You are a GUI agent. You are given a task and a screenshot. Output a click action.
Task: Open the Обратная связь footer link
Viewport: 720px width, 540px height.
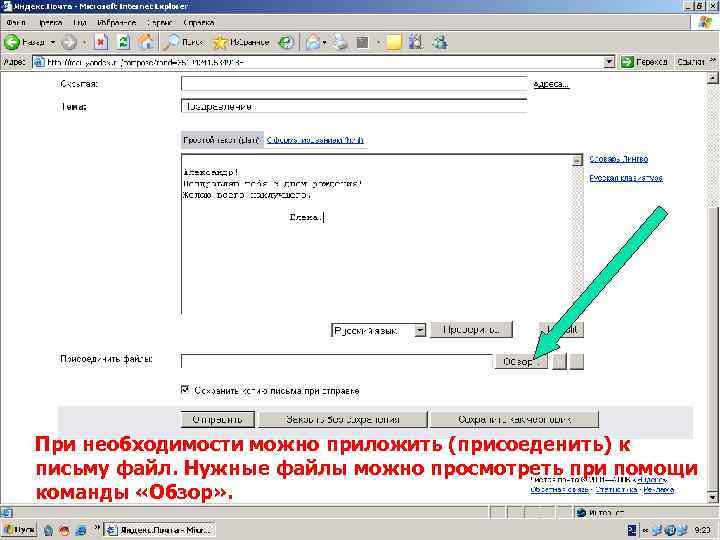(559, 489)
